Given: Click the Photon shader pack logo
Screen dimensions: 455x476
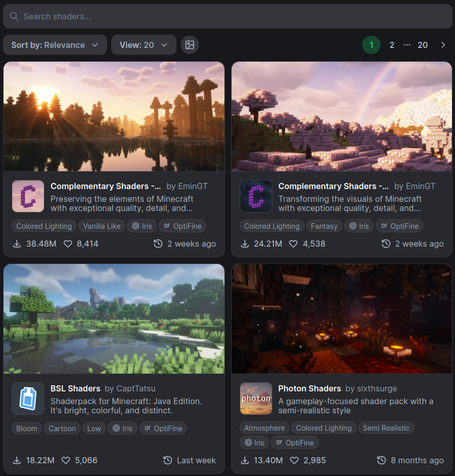Looking at the screenshot, I should pos(256,399).
